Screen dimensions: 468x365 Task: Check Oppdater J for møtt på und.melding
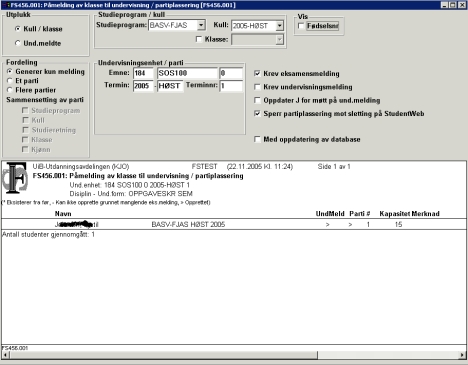pyautogui.click(x=257, y=100)
